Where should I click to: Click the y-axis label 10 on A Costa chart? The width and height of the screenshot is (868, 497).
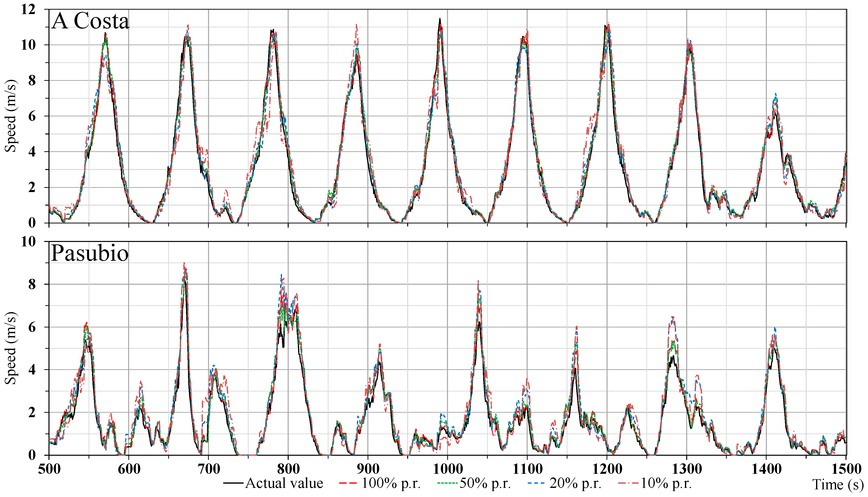click(x=28, y=45)
